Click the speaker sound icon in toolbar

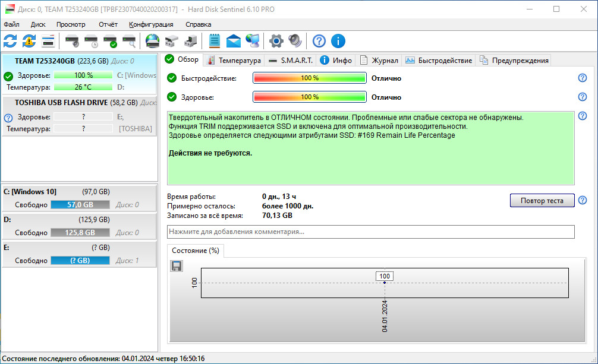point(295,41)
